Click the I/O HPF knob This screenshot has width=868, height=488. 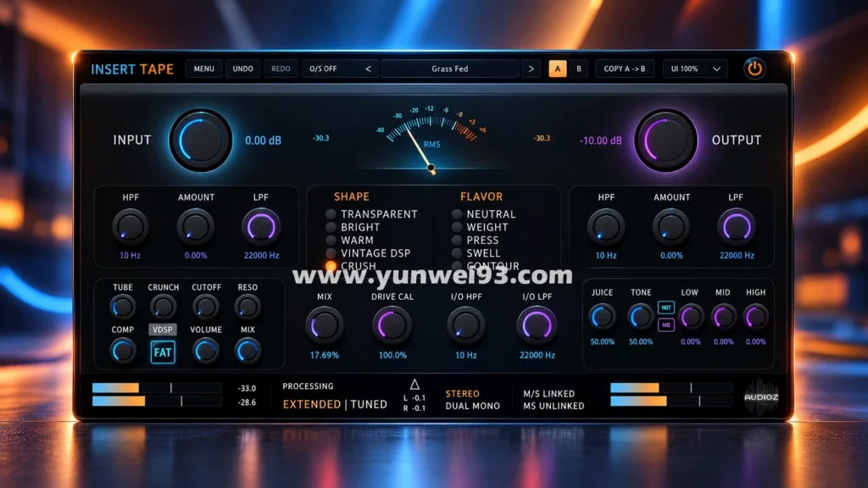click(x=465, y=325)
